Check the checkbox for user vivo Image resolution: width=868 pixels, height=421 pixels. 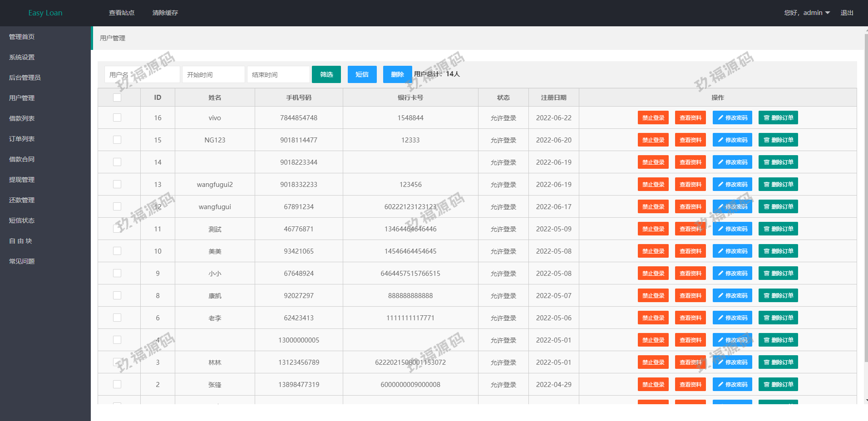pos(117,118)
